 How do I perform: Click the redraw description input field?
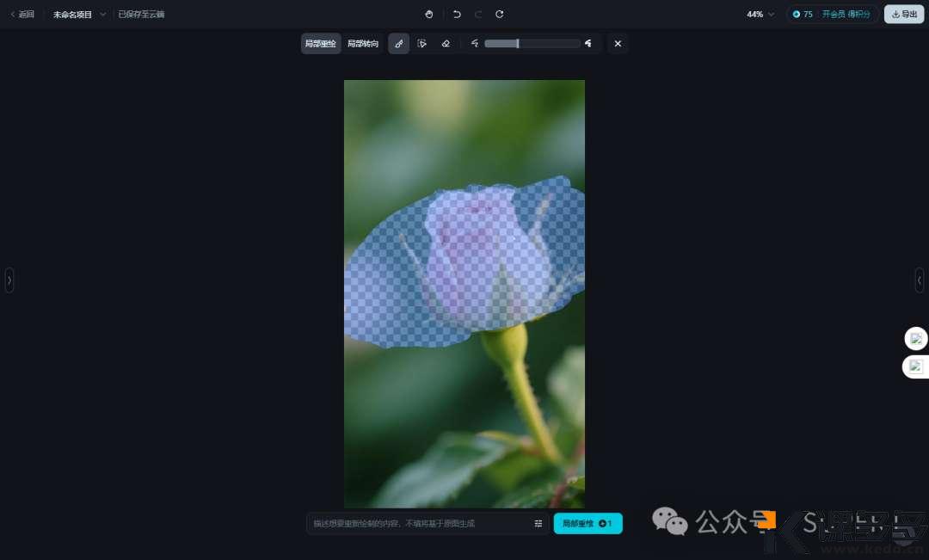click(x=419, y=523)
